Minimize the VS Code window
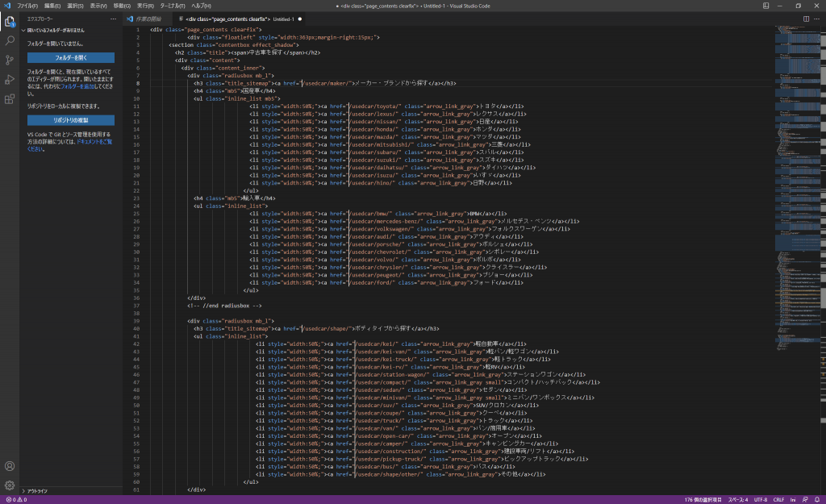This screenshot has height=504, width=826. (x=780, y=6)
